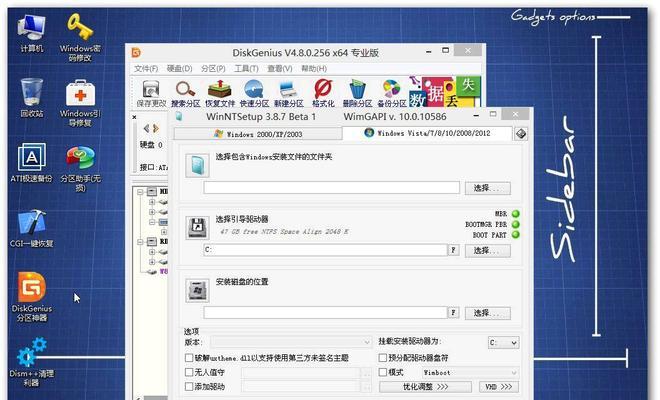The height and width of the screenshot is (400, 660).
Task: Collapse the HD disk node in DiskGenius tree
Action: coord(140,192)
